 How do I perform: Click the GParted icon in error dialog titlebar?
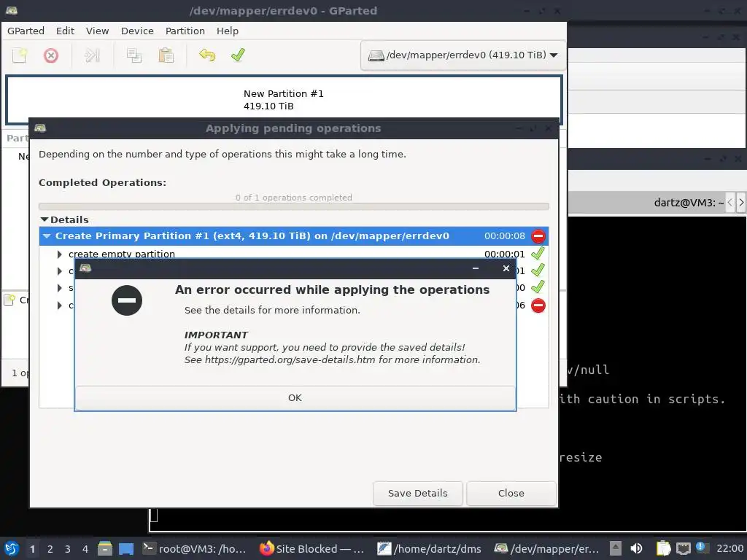coord(85,268)
